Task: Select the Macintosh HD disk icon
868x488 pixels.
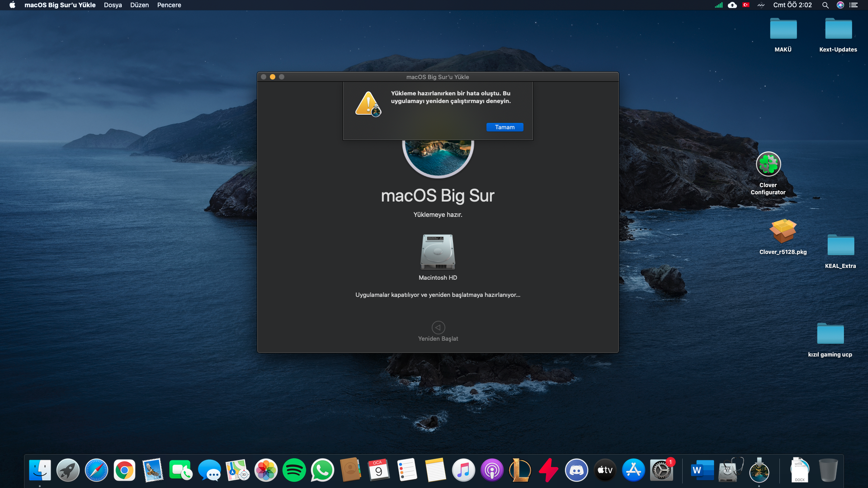Action: [438, 252]
